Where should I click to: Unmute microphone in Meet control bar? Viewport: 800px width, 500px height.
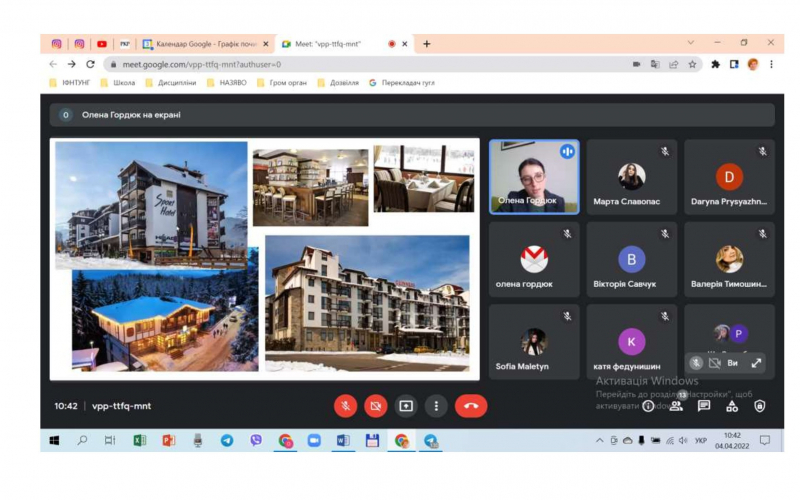pos(345,406)
